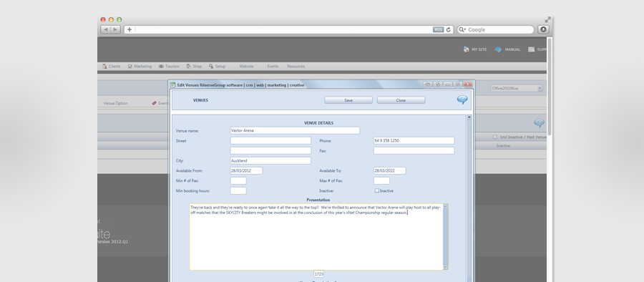Click the RSS badge in the address bar
Screen dimensions: 644x282
[438, 29]
